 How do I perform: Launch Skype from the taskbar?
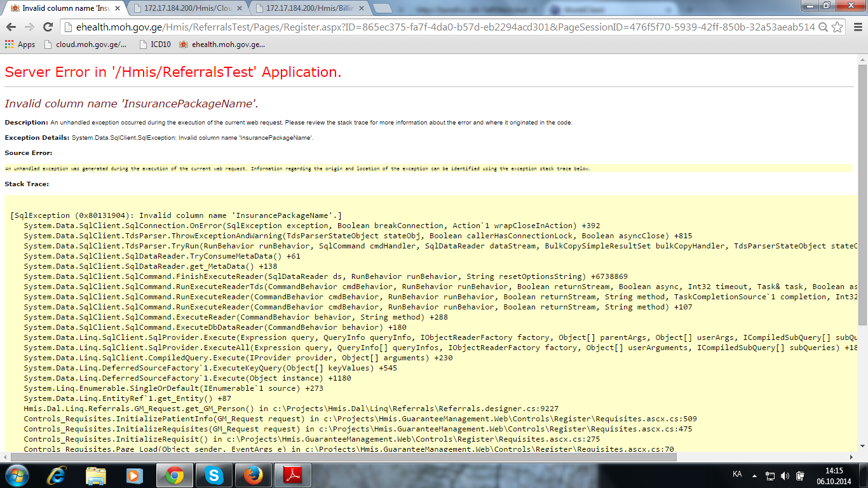[214, 475]
